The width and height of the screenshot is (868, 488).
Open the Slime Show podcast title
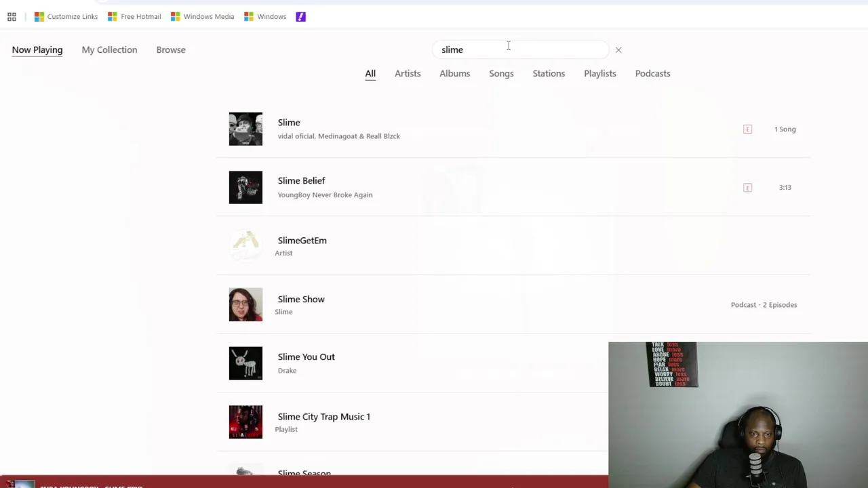(x=301, y=300)
